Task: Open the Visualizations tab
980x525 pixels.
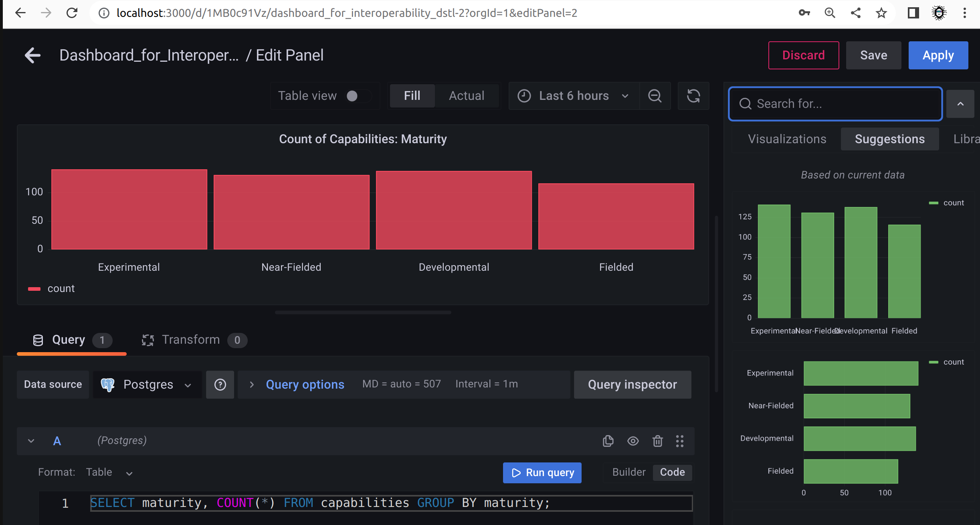Action: pos(787,139)
